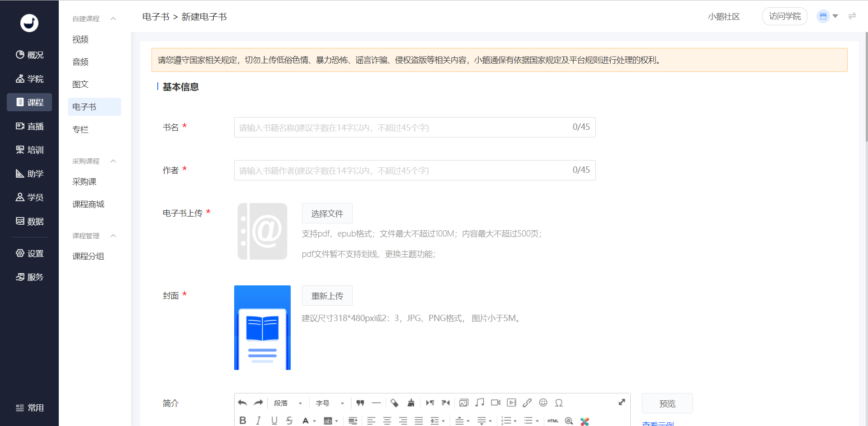This screenshot has height=426, width=868.
Task: Open the emoji picker in editor
Action: [543, 402]
